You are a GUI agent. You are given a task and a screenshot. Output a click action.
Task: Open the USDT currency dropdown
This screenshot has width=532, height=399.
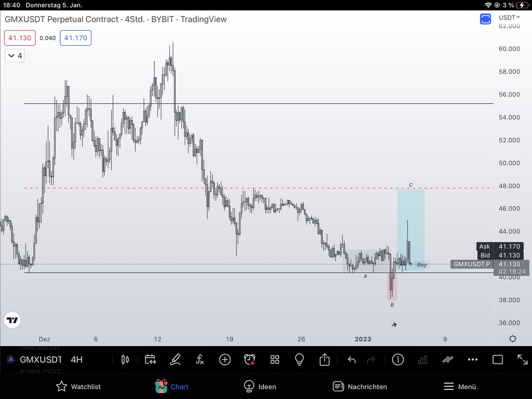[x=509, y=17]
